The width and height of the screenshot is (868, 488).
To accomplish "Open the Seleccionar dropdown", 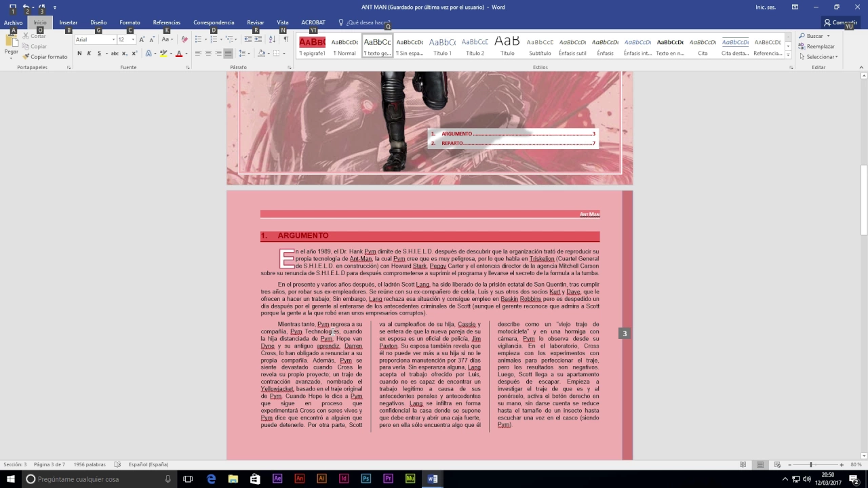I will pyautogui.click(x=818, y=57).
